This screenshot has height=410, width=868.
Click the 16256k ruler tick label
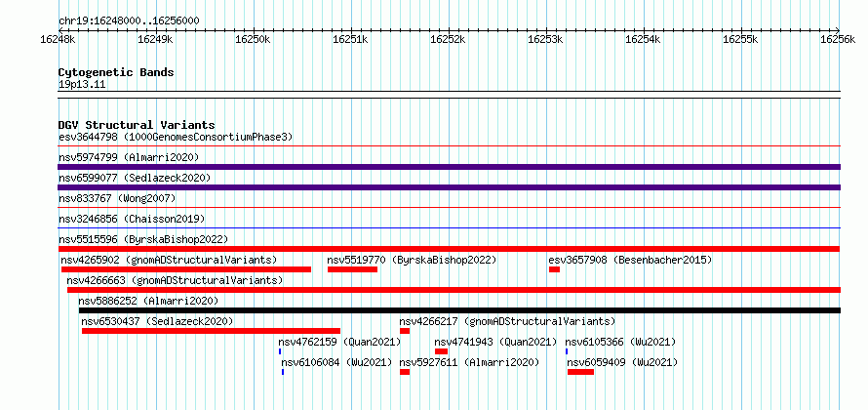point(838,39)
